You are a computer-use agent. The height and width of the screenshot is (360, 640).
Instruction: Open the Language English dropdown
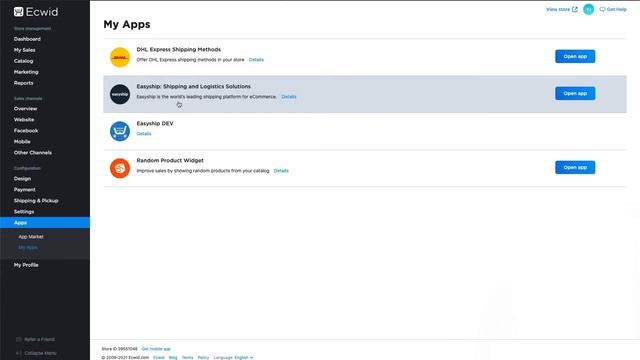tap(244, 358)
